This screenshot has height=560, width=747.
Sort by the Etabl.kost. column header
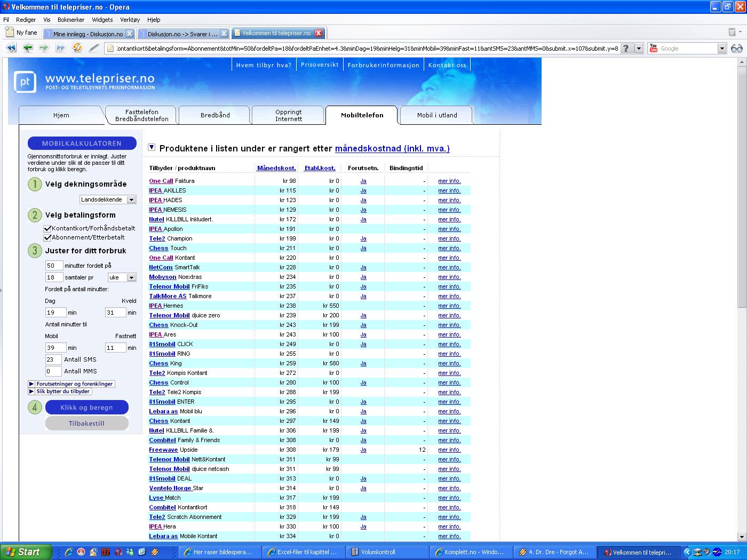click(320, 168)
